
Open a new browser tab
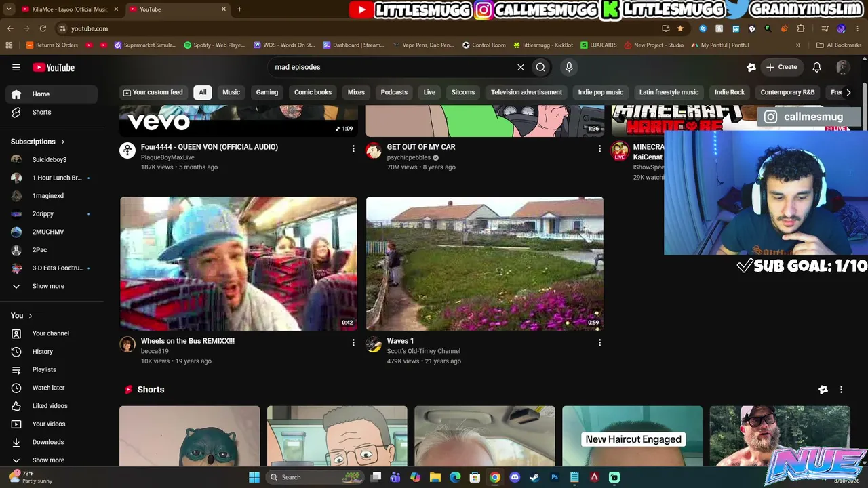(239, 9)
